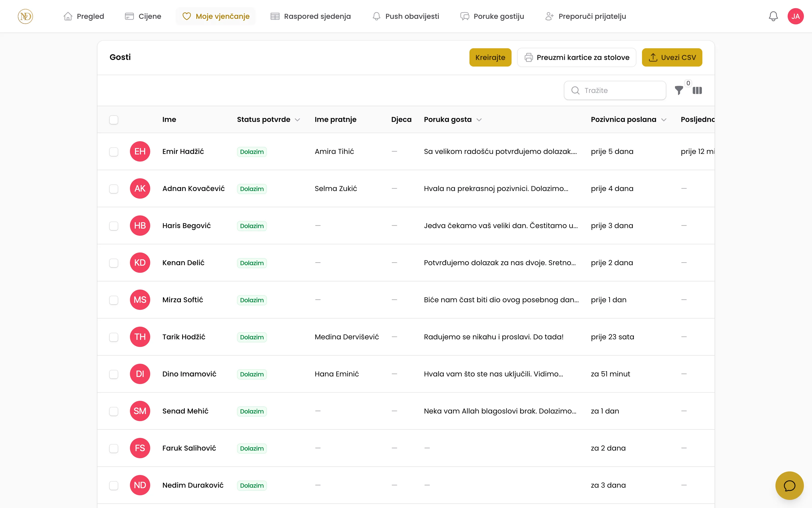Screen dimensions: 812x508
Task: Click the ND logo icon
Action: 25,16
